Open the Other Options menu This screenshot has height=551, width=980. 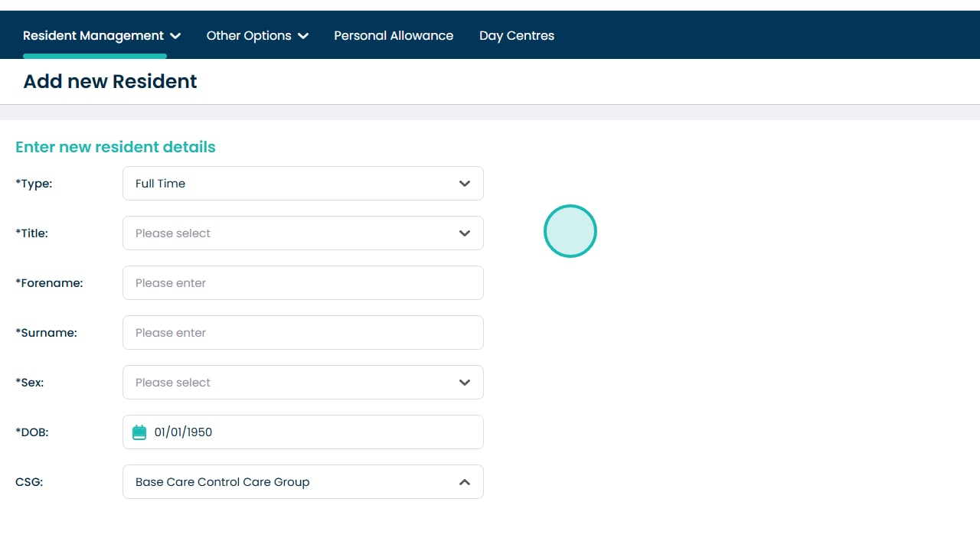tap(249, 36)
